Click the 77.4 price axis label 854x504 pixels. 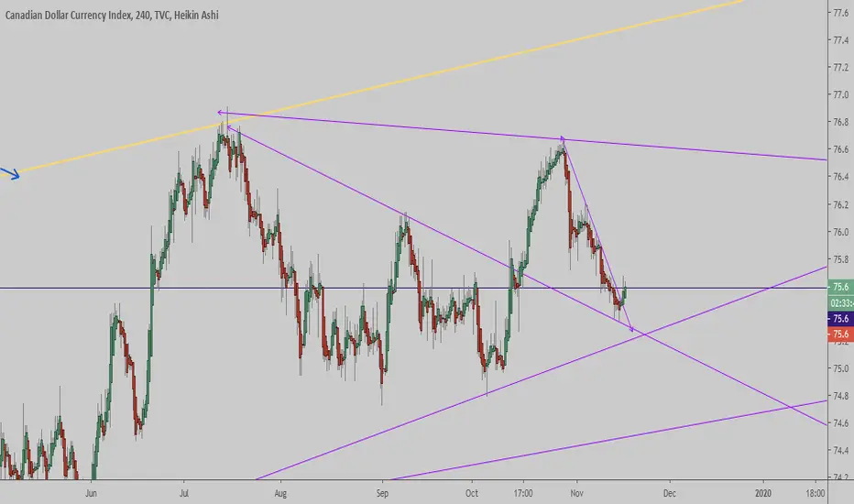[x=841, y=39]
